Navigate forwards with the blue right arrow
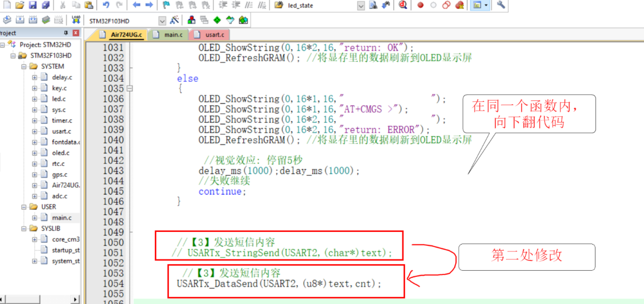The width and height of the screenshot is (644, 304). point(149,5)
